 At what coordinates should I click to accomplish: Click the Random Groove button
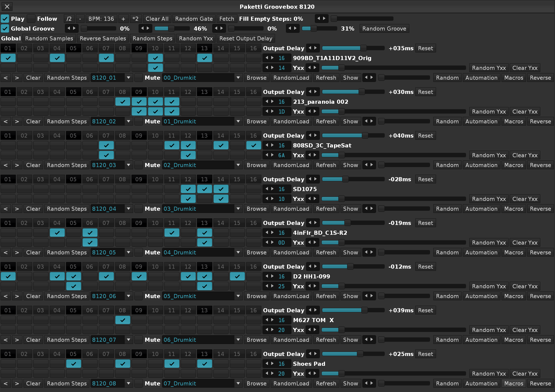click(384, 29)
